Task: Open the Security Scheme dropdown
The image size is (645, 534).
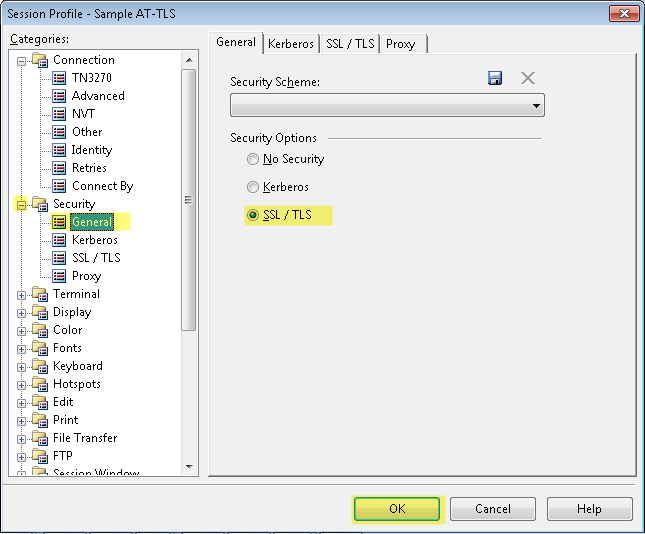Action: pyautogui.click(x=387, y=105)
